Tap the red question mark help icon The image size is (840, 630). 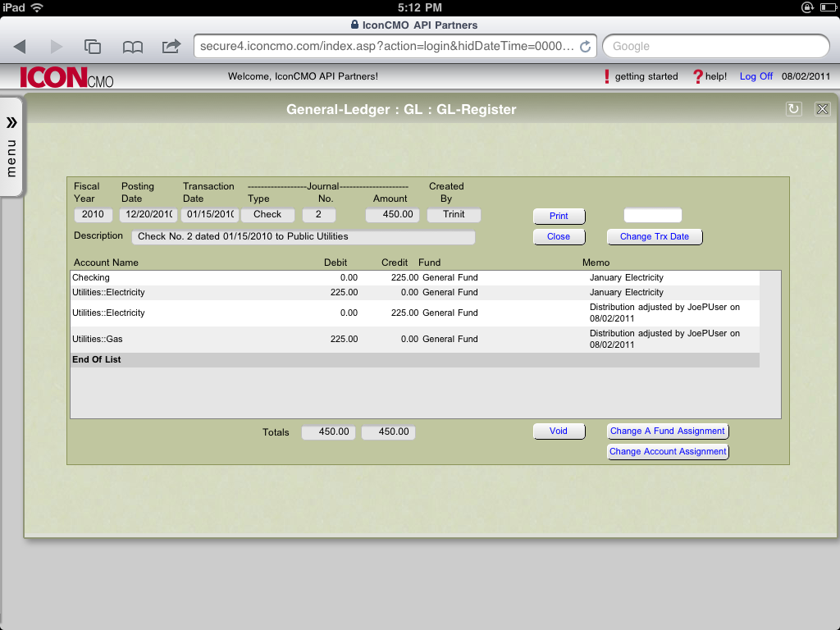tap(696, 75)
